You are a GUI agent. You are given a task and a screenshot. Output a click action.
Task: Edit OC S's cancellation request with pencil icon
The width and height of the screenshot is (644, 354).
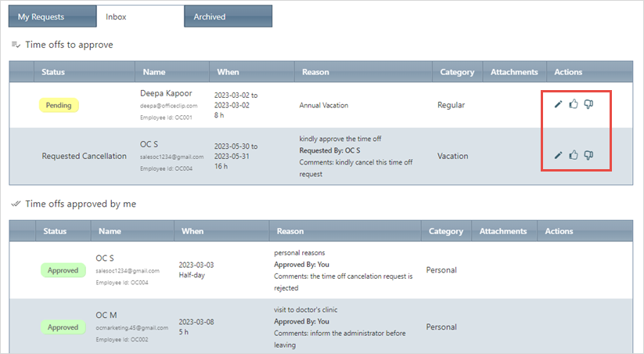pos(558,155)
